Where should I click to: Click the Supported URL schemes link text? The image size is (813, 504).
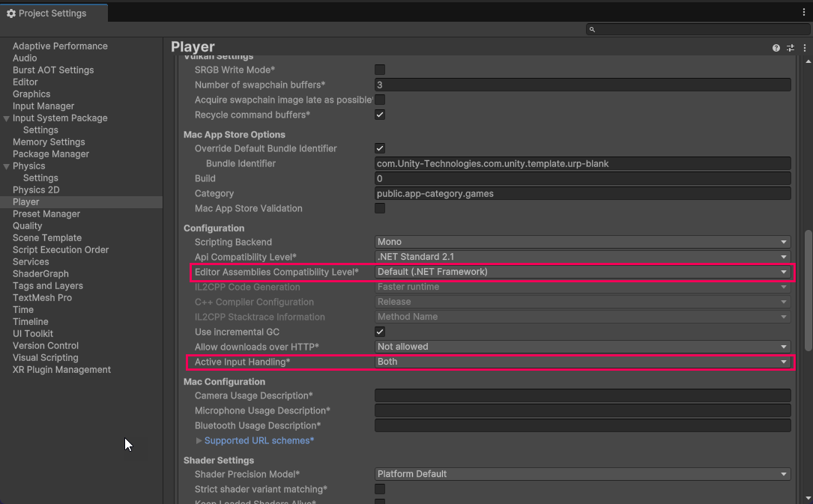pyautogui.click(x=259, y=440)
